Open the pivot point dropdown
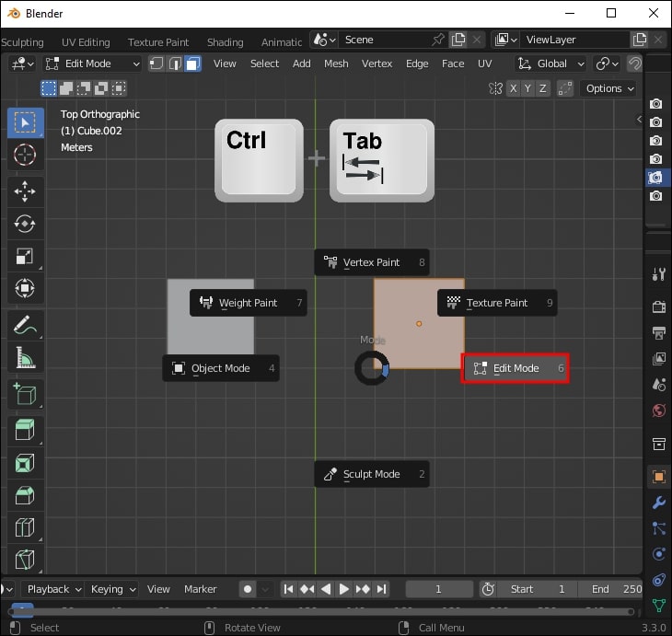The width and height of the screenshot is (672, 636). click(x=607, y=64)
